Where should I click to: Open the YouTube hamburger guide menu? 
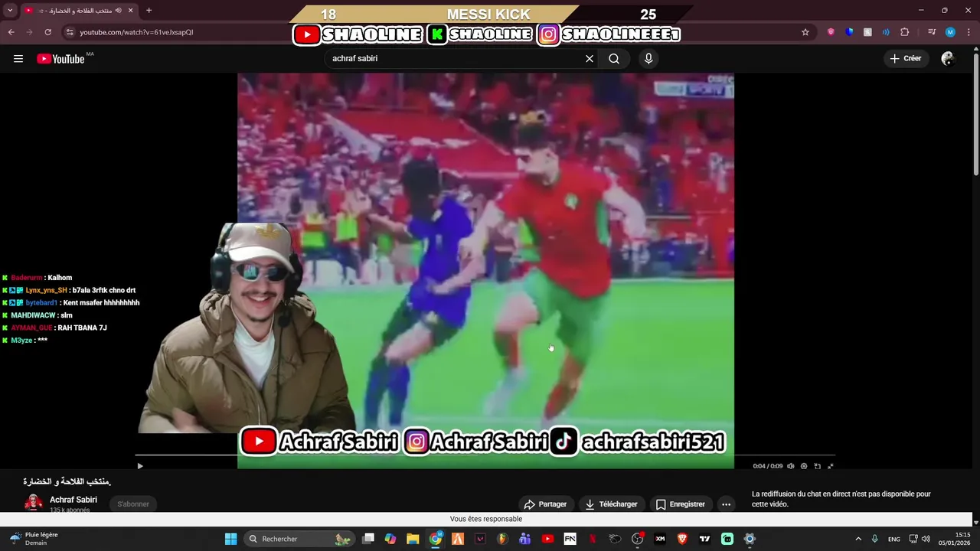point(18,59)
